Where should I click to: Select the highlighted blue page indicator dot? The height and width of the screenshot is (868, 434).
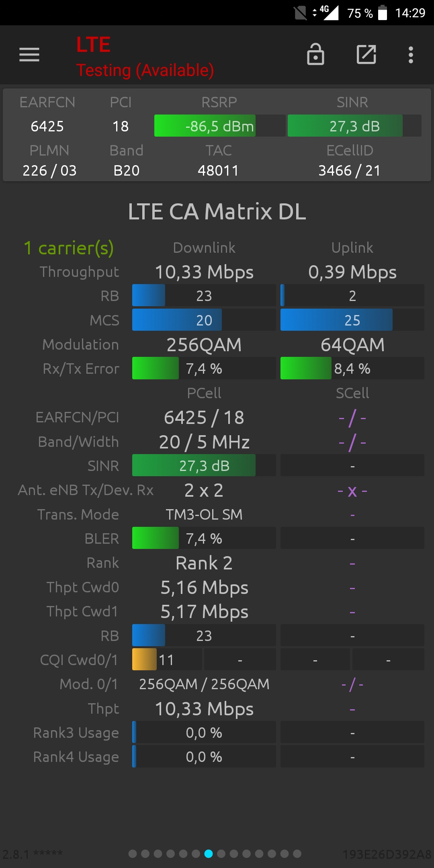tap(209, 854)
